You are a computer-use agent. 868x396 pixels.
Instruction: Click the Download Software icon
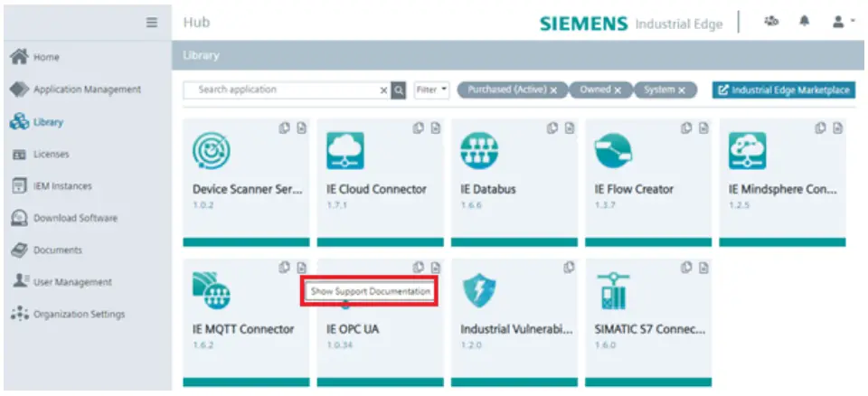(19, 218)
